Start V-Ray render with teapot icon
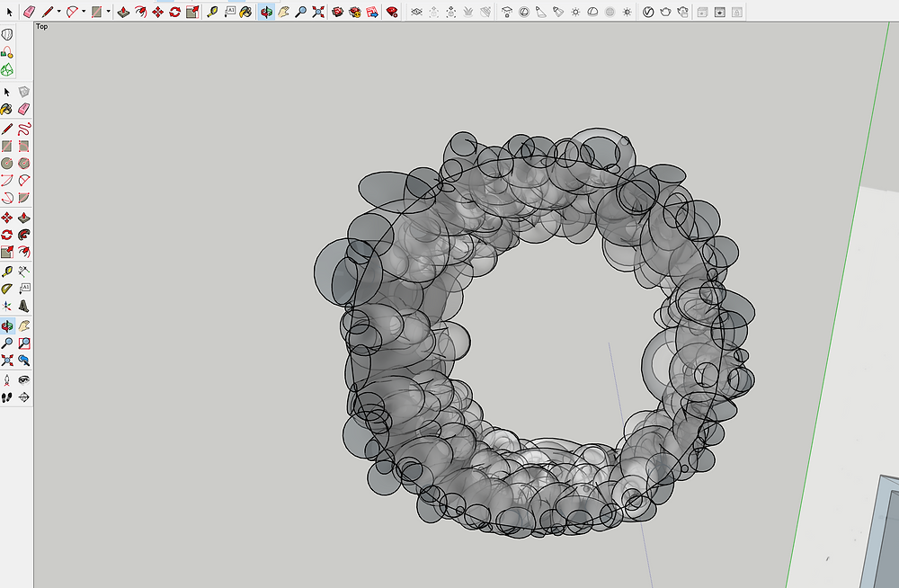 coord(665,12)
